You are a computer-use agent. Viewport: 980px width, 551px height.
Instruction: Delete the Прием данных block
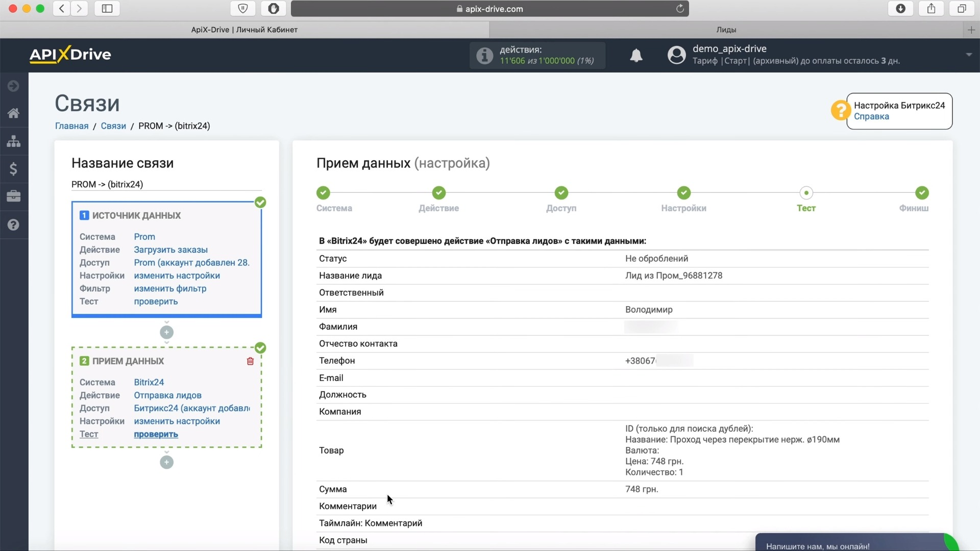click(250, 361)
